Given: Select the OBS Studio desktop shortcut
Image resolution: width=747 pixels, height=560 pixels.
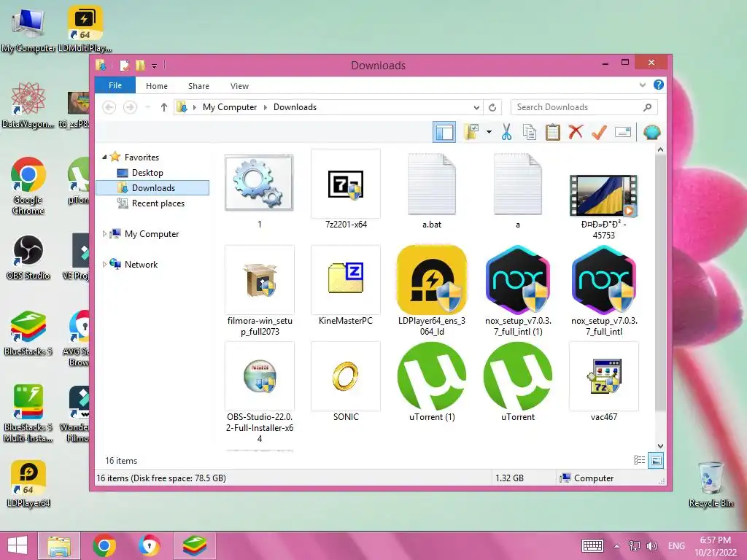Looking at the screenshot, I should point(28,257).
